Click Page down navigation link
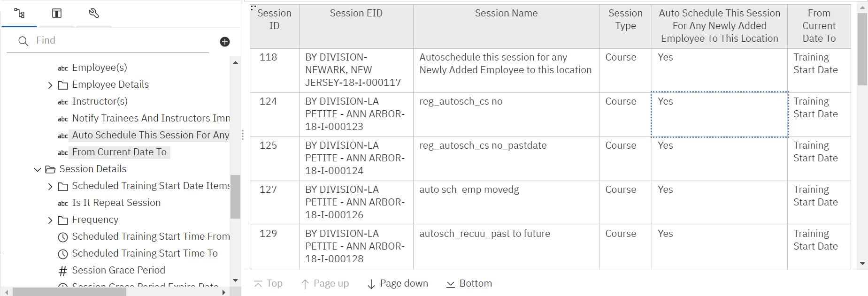This screenshot has width=868, height=296. [x=398, y=283]
